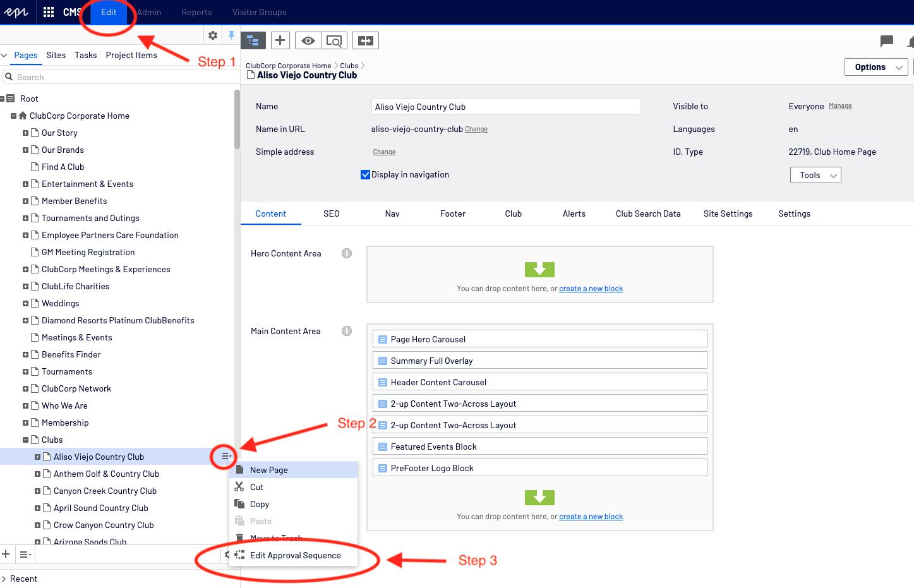
Task: Click the PreFooter Logo Block icon
Action: (382, 468)
